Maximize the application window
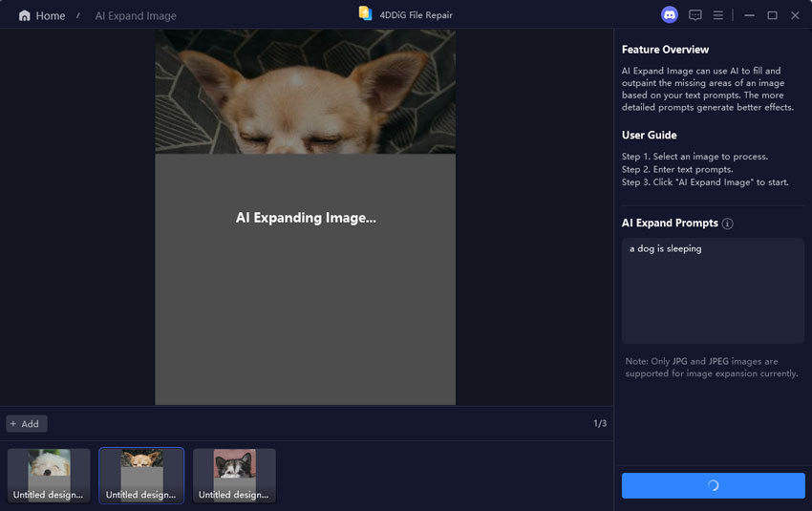Viewport: 812px width, 511px height. 772,15
